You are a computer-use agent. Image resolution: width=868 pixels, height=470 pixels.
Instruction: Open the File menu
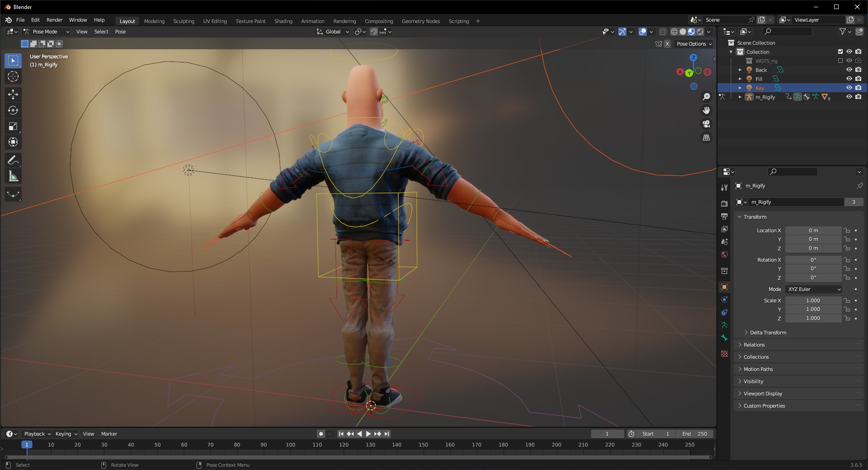click(20, 20)
